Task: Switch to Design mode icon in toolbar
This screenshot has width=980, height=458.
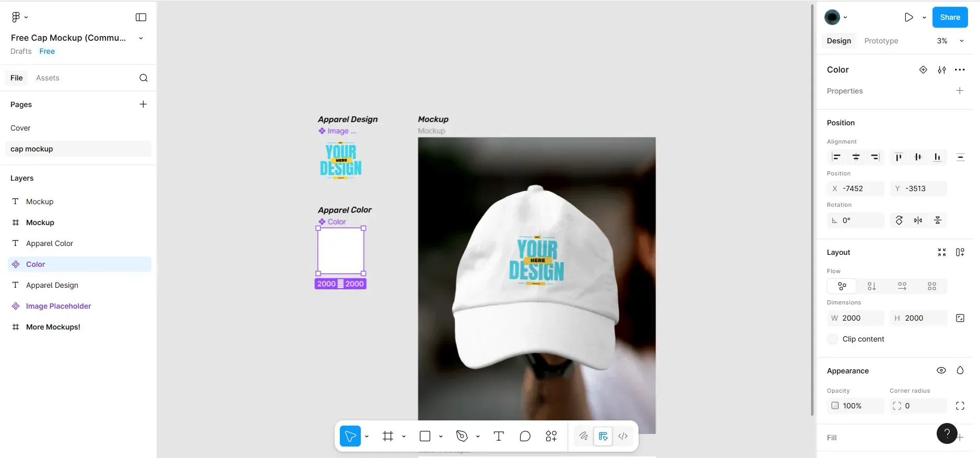Action: click(x=603, y=436)
